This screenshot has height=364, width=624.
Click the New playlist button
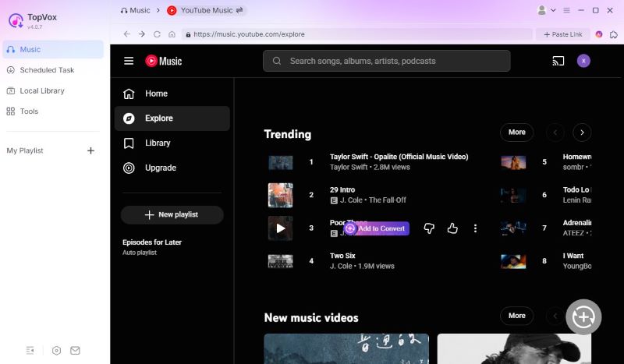172,214
